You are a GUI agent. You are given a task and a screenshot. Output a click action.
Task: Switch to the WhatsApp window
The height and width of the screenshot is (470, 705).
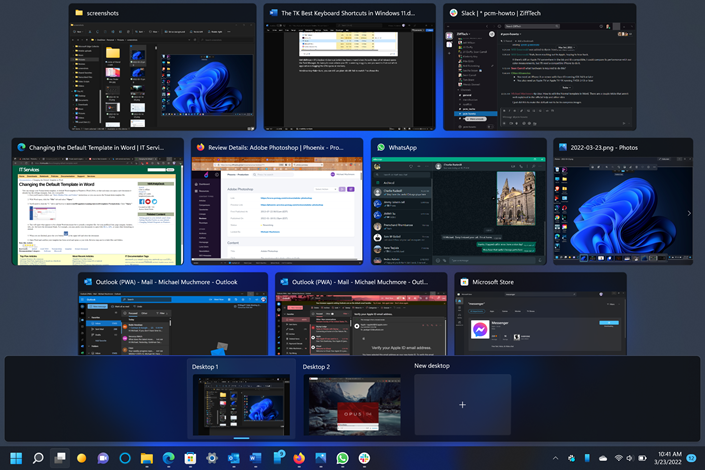coord(459,201)
